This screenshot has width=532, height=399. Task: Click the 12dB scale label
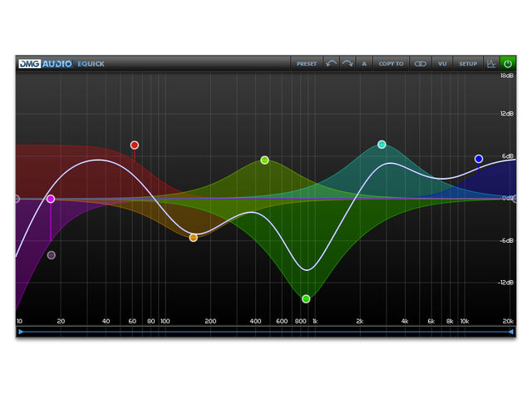pos(506,114)
